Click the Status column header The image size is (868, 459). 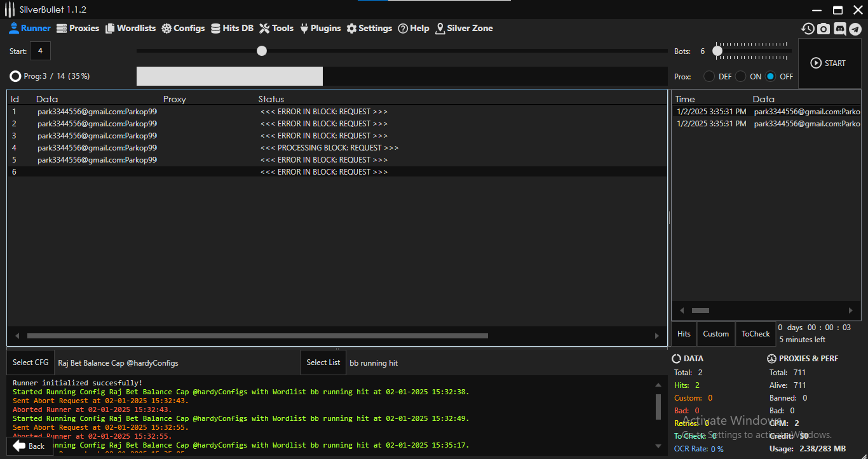(271, 99)
